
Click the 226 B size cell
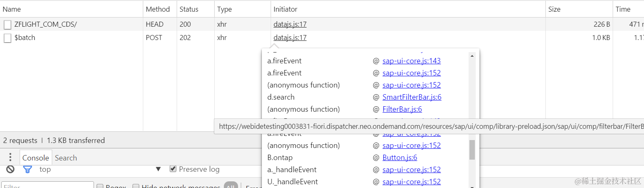tap(602, 25)
